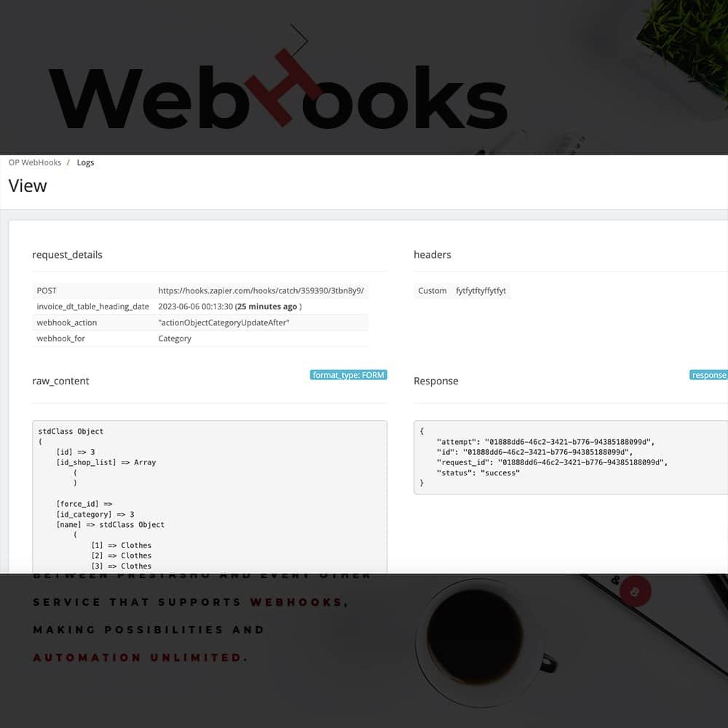Select the webhook_for label cell
This screenshot has height=728, width=728.
pyautogui.click(x=61, y=339)
